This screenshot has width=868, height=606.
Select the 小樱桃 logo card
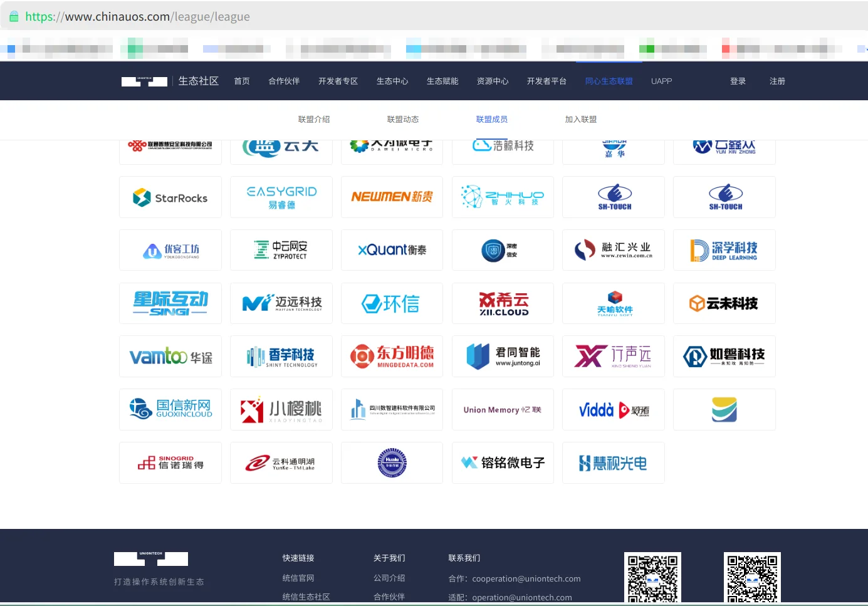pyautogui.click(x=281, y=409)
